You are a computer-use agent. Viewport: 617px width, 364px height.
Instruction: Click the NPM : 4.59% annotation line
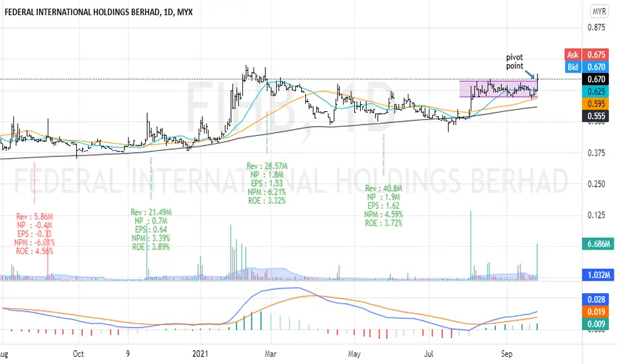coord(384,214)
